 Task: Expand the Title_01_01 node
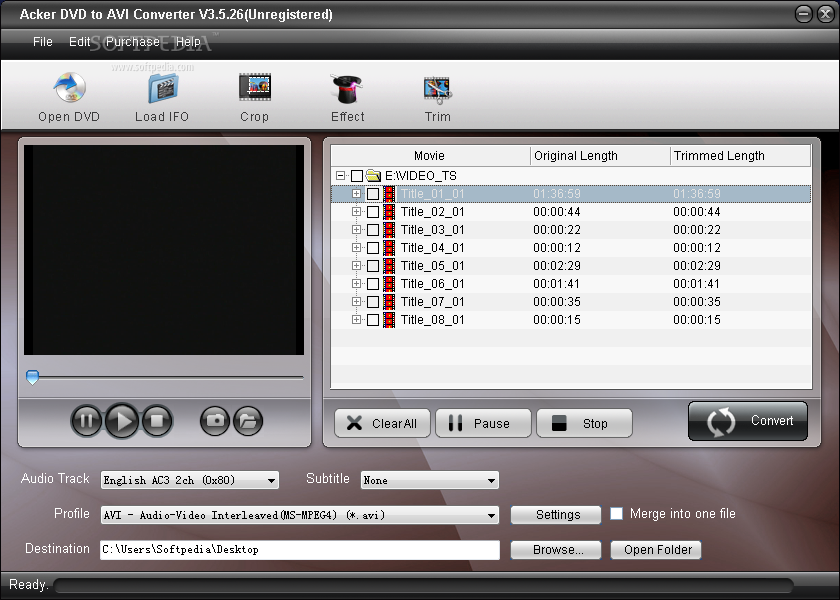(x=356, y=193)
